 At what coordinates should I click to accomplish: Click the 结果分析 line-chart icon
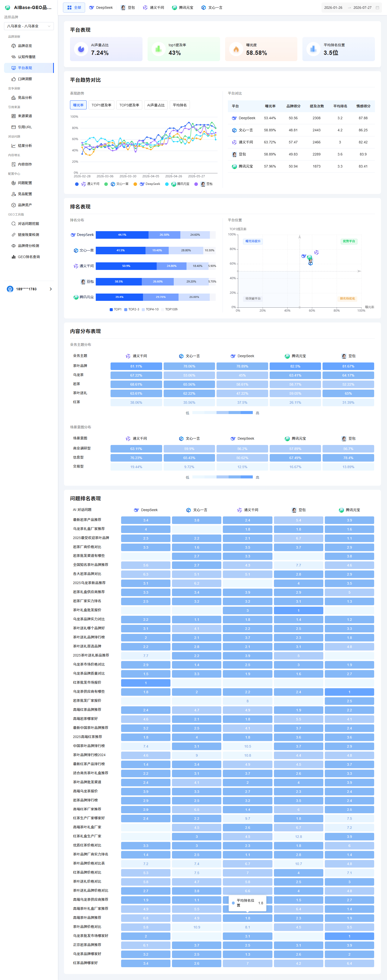(x=13, y=146)
